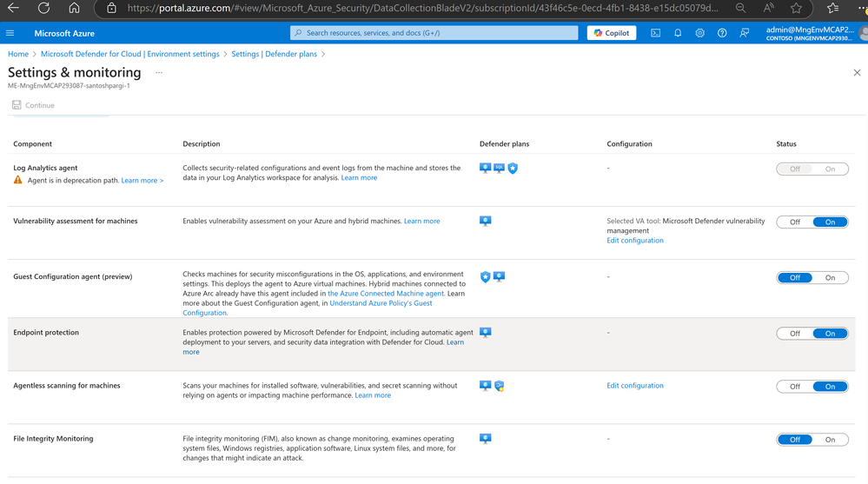Click the browser zoom magnifier icon
Screen dimensions: 868x484
point(740,9)
